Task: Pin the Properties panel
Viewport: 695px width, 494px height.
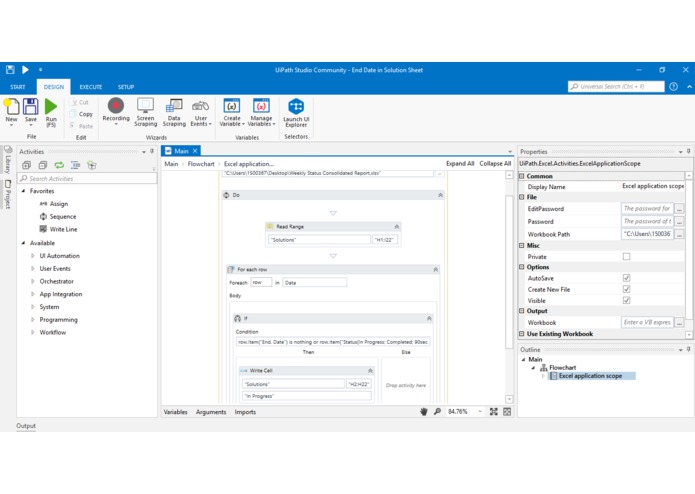Action: point(688,152)
